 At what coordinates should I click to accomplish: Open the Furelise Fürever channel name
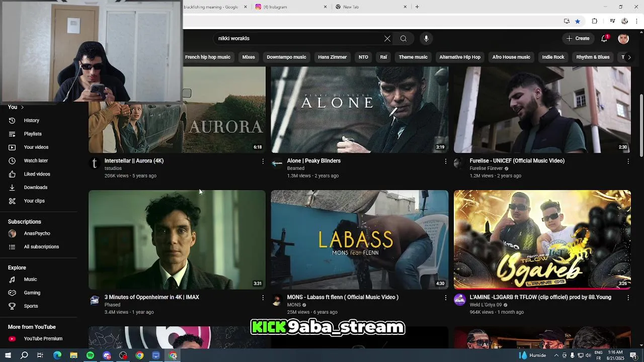point(486,168)
